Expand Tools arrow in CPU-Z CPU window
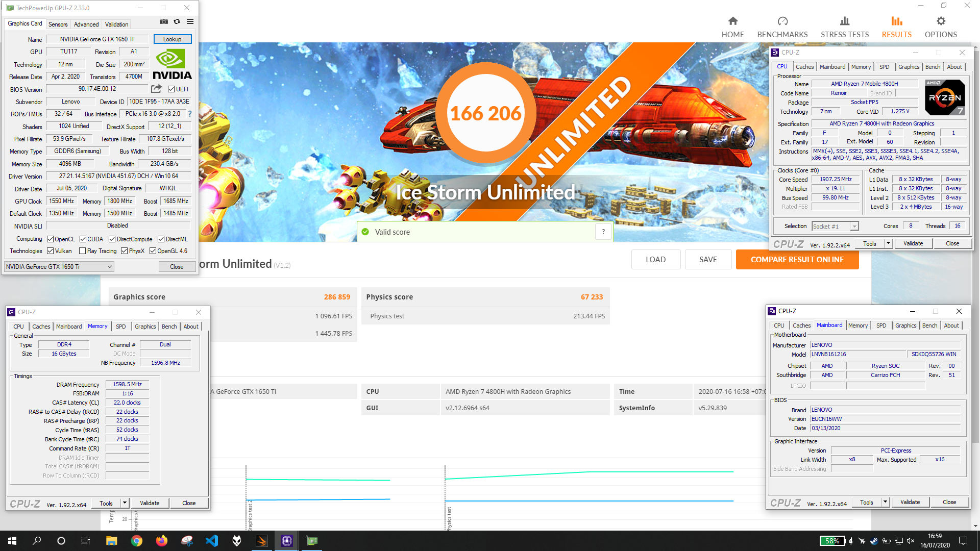This screenshot has height=551, width=980. coord(888,243)
